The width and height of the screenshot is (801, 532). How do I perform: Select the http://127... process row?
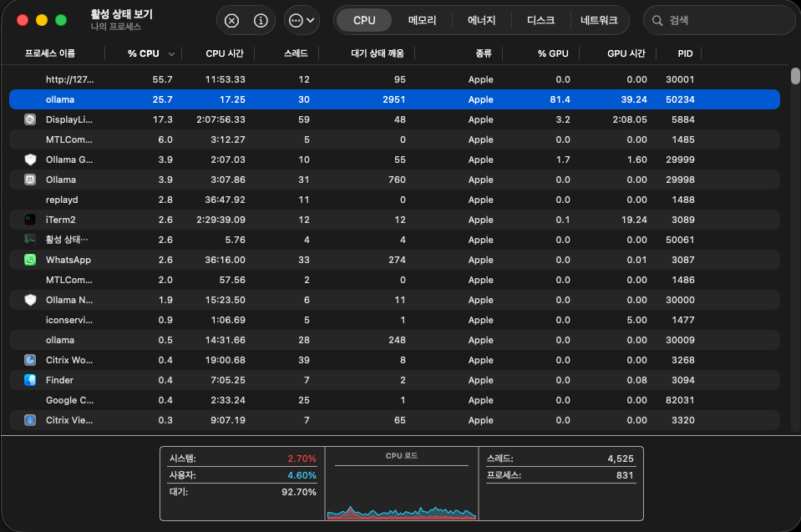coord(394,79)
